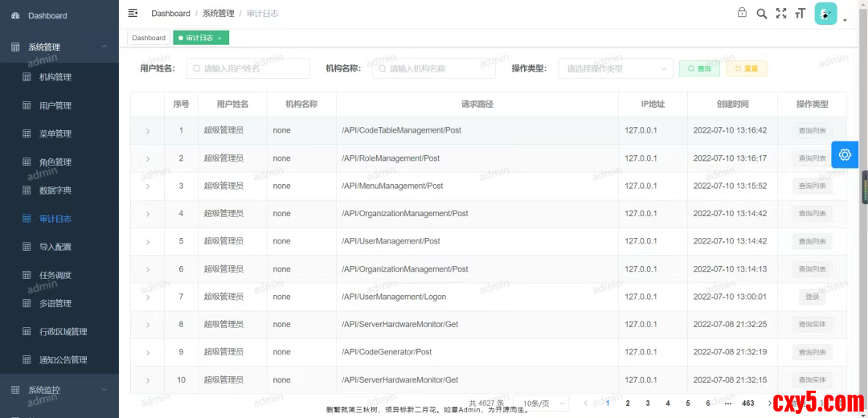The height and width of the screenshot is (418, 868).
Task: Expand row 1 details chevron
Action: [x=147, y=131]
